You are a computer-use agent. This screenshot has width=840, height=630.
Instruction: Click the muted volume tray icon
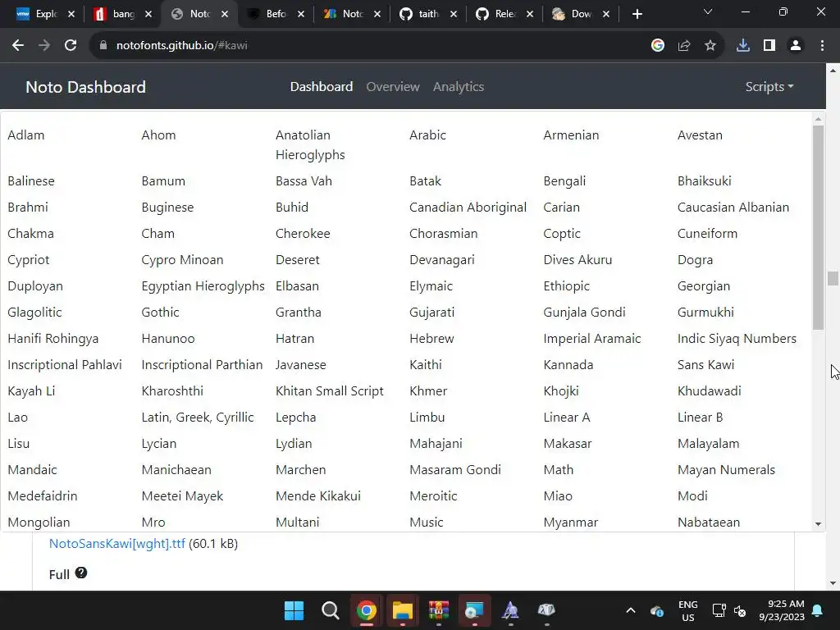[x=740, y=610]
